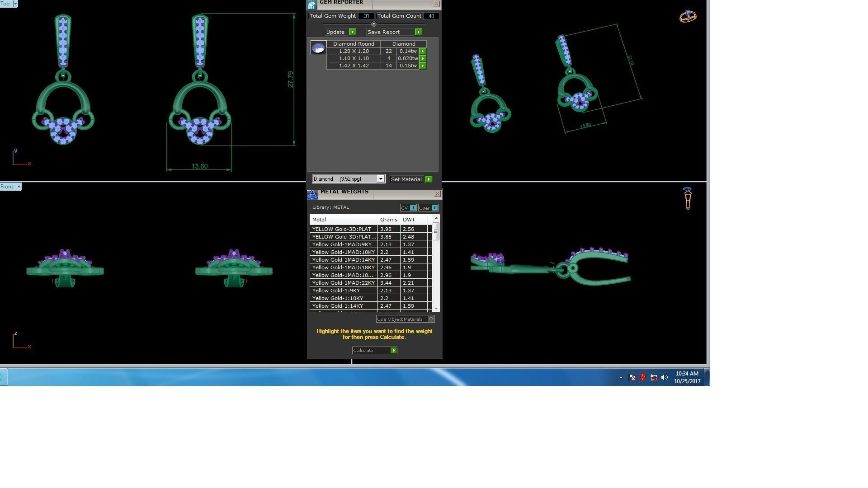
Task: Click green arrow for 1.20 X 1.20 row
Action: tap(423, 52)
